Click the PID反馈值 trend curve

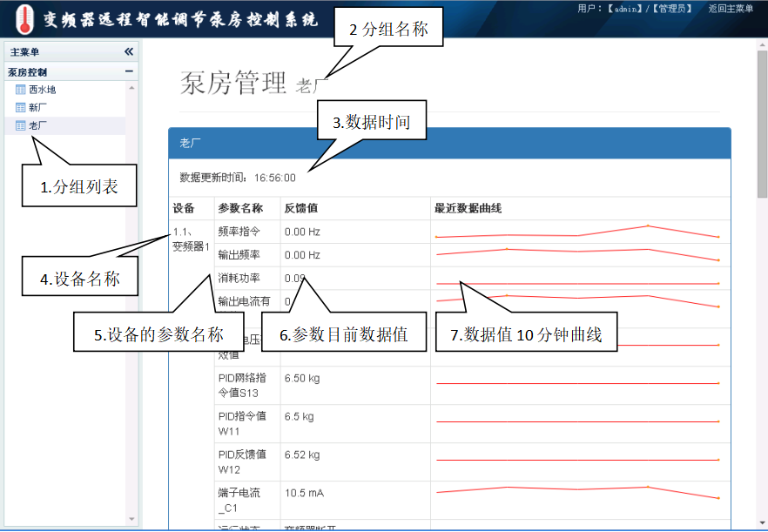point(577,460)
